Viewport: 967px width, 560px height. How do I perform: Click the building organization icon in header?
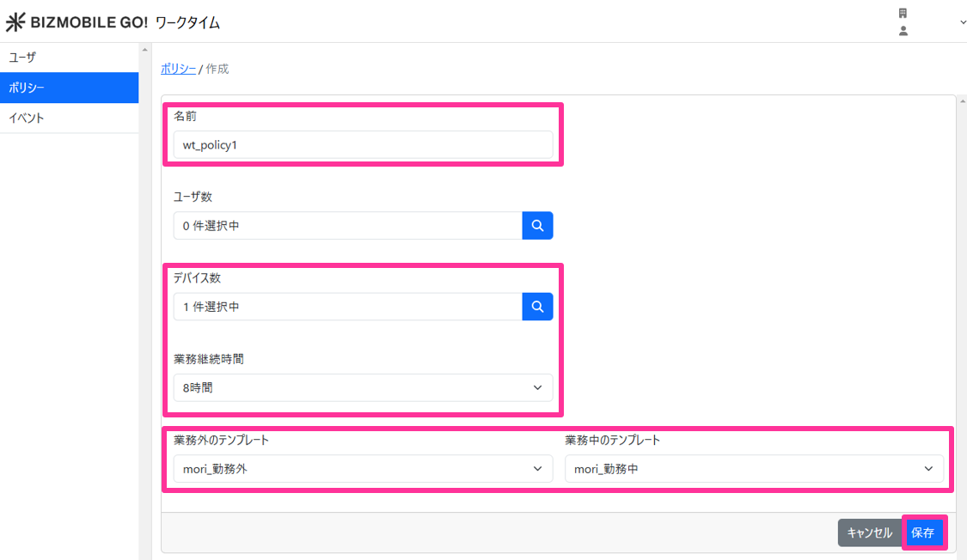(x=903, y=14)
